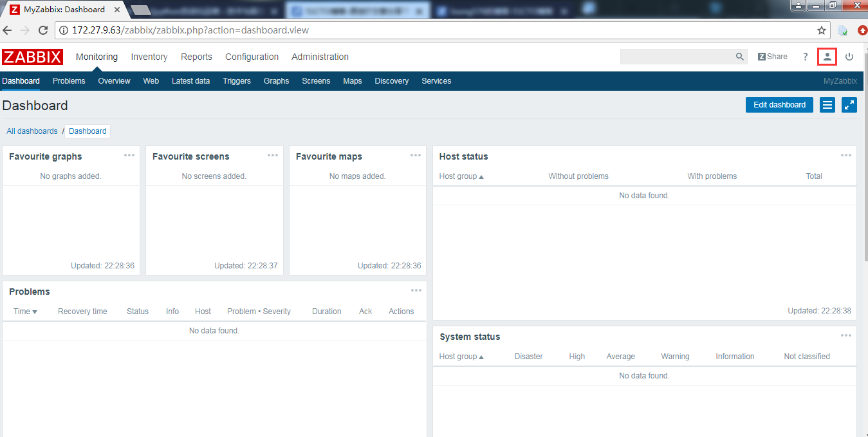
Task: Open the All dashboards link
Action: point(32,131)
